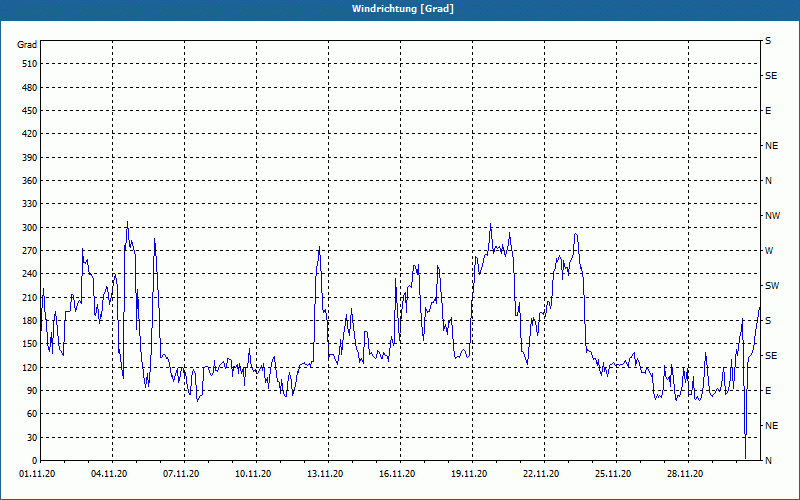The height and width of the screenshot is (500, 800).
Task: Select the Grad unit label on the y-axis
Action: [27, 45]
